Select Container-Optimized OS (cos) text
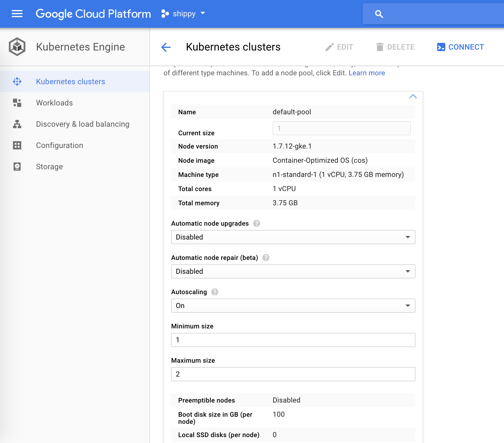Viewport: 504px width, 443px height. 320,160
